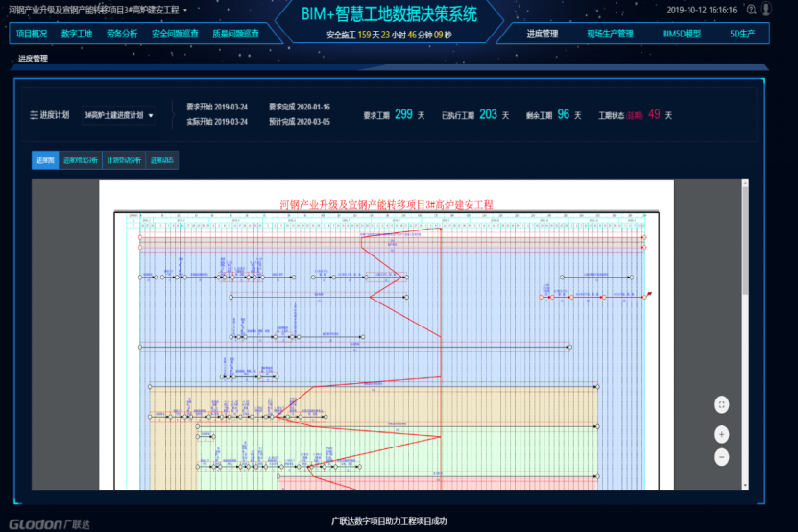Click the fit-to-screen icon on the chart
The image size is (798, 532).
[x=722, y=405]
